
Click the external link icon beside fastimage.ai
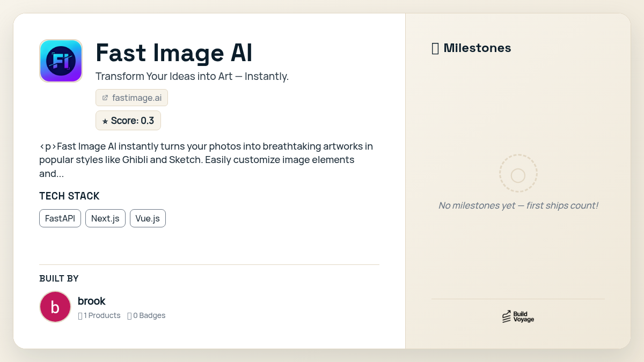click(105, 98)
